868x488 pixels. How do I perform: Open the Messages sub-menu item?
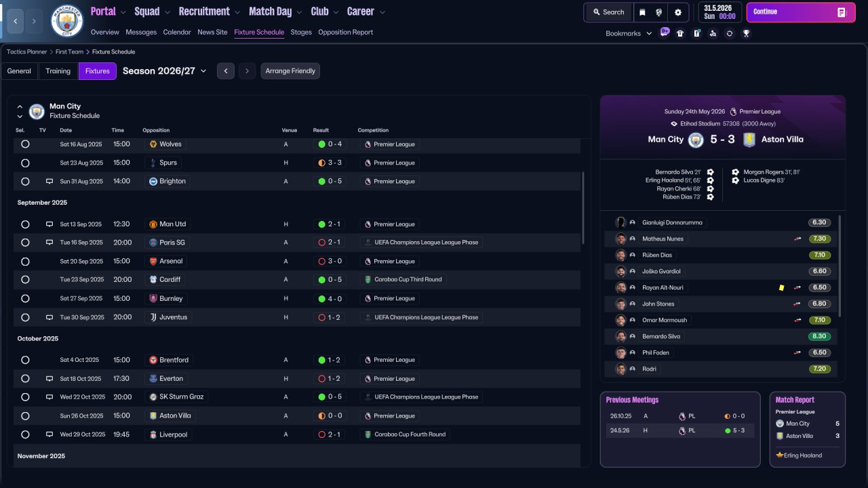tap(141, 33)
